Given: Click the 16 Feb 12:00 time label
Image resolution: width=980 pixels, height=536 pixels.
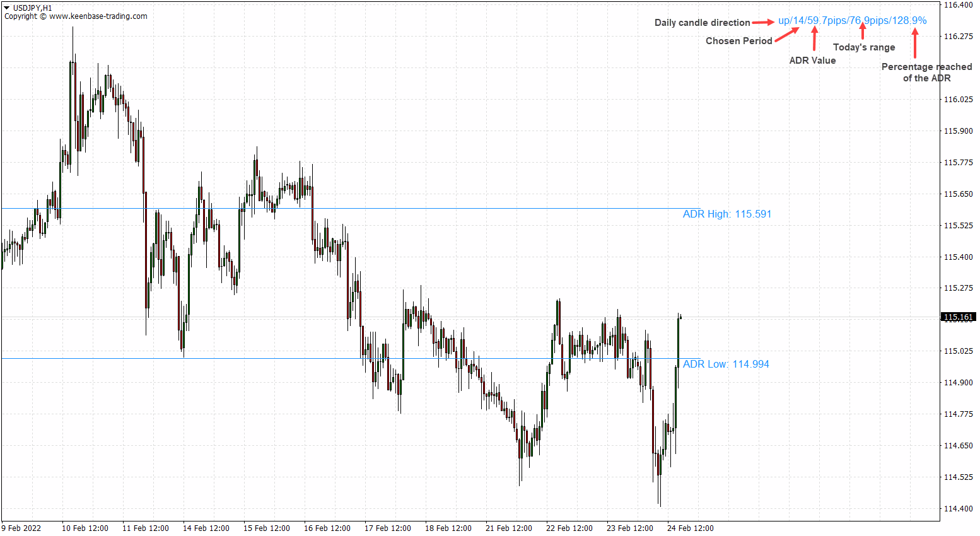Looking at the screenshot, I should tap(327, 528).
